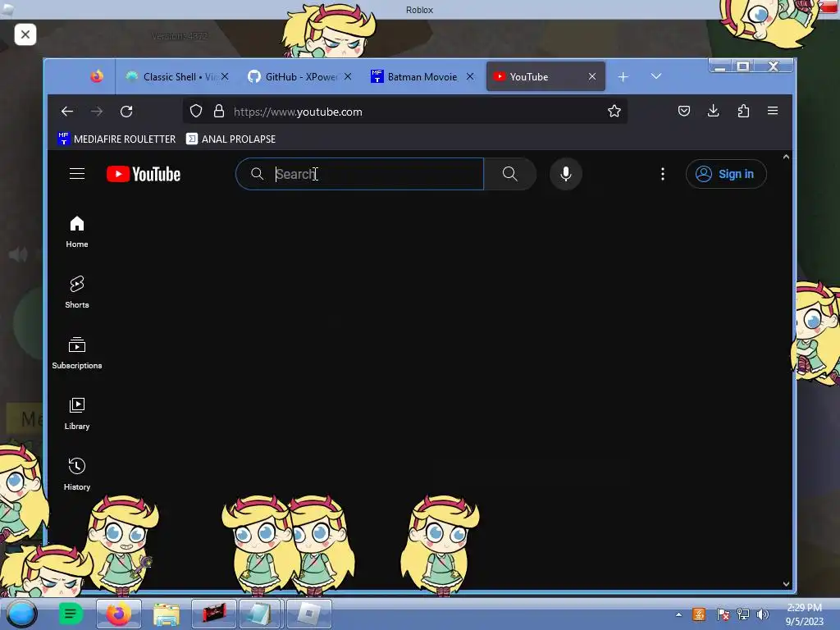Click the youtube.com address bar
840x630 pixels.
(x=405, y=112)
